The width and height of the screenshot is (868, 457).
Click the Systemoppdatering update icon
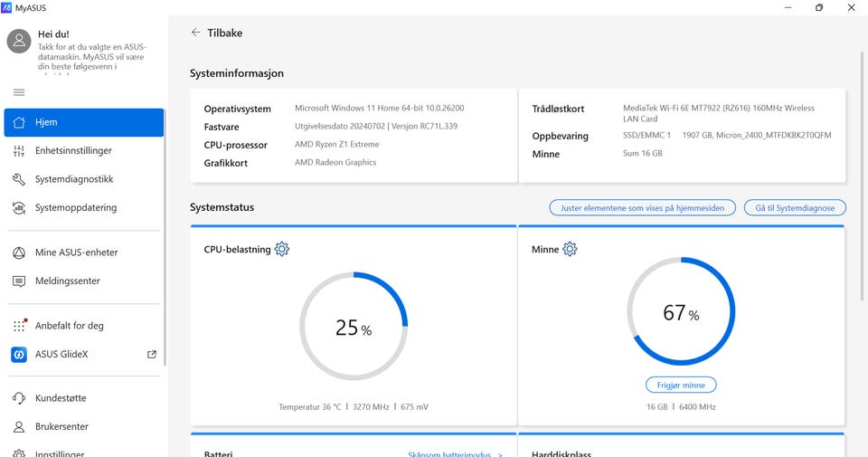point(19,208)
